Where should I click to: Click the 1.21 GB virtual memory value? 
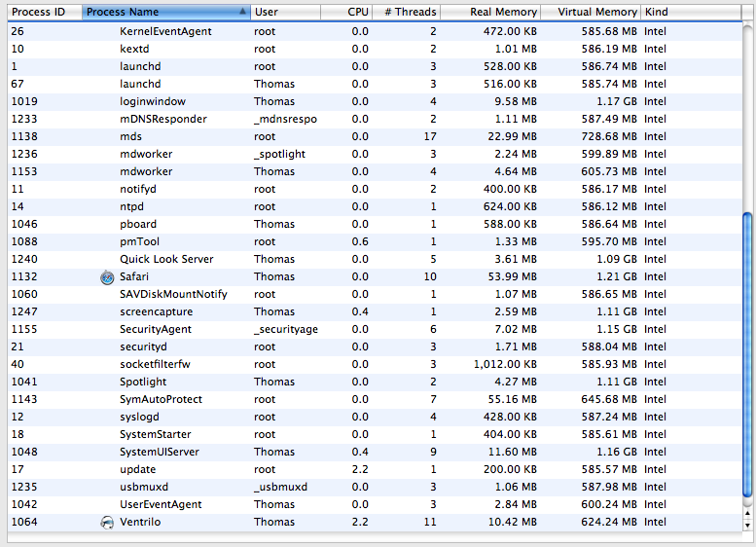[x=617, y=276]
